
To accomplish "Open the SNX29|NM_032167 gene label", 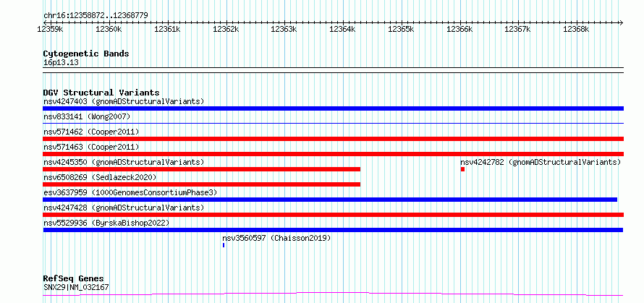I will coord(76,287).
